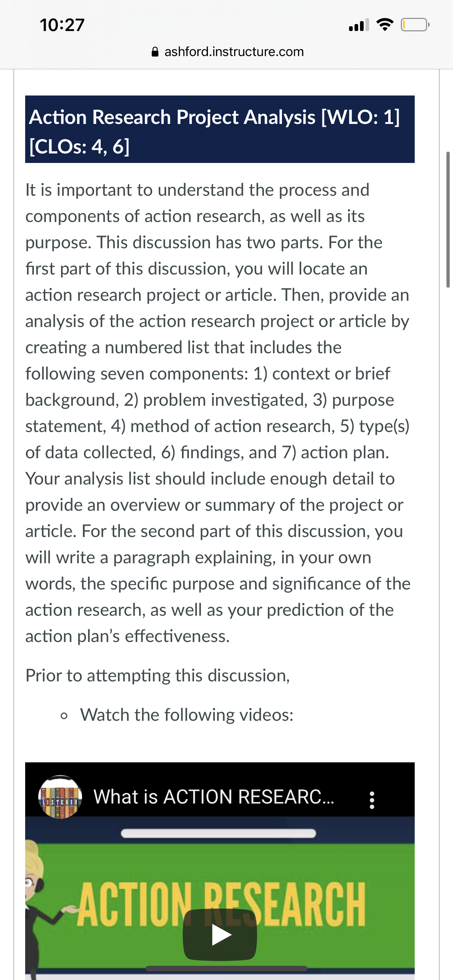
Task: Open the 'What is ACTION RESEARC...' video title
Action: coord(214,797)
